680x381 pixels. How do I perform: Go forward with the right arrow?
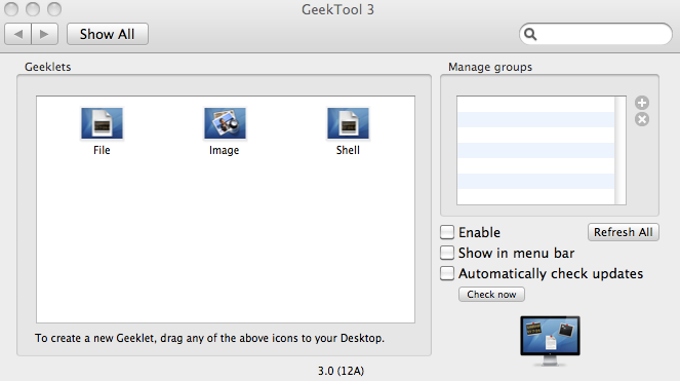45,34
